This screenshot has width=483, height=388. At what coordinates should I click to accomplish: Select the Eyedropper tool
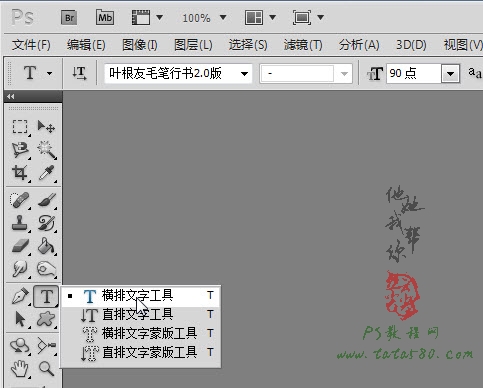(46, 173)
